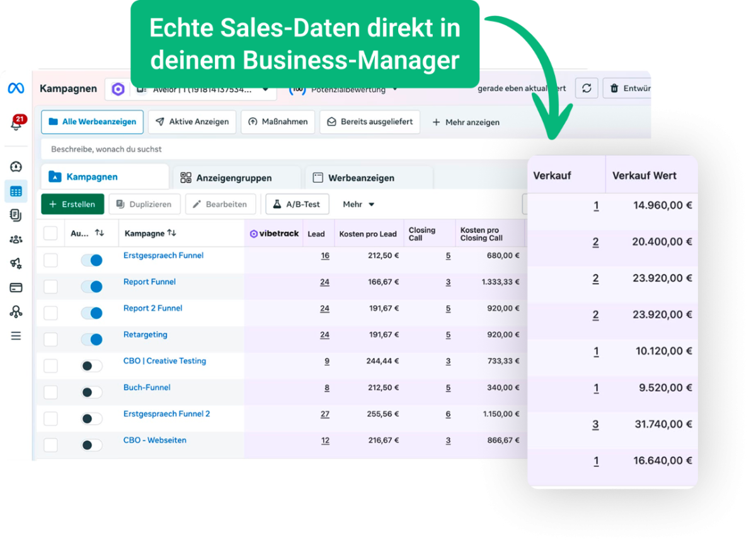This screenshot has height=549, width=756.
Task: Click Mehr anzeigen to show more filters
Action: click(x=466, y=122)
